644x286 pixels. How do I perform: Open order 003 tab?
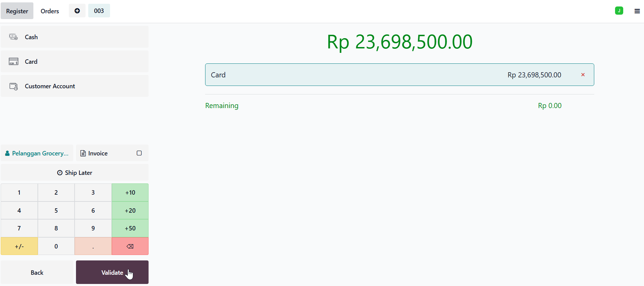[99, 11]
